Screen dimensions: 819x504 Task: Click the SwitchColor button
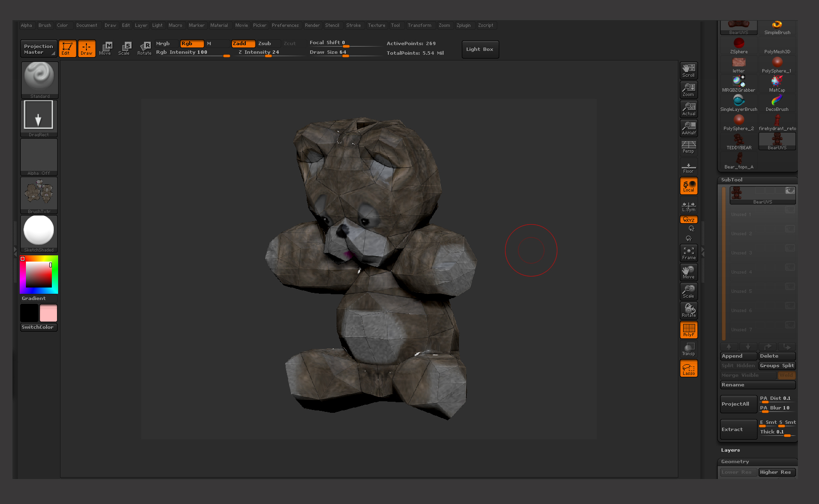pyautogui.click(x=38, y=327)
